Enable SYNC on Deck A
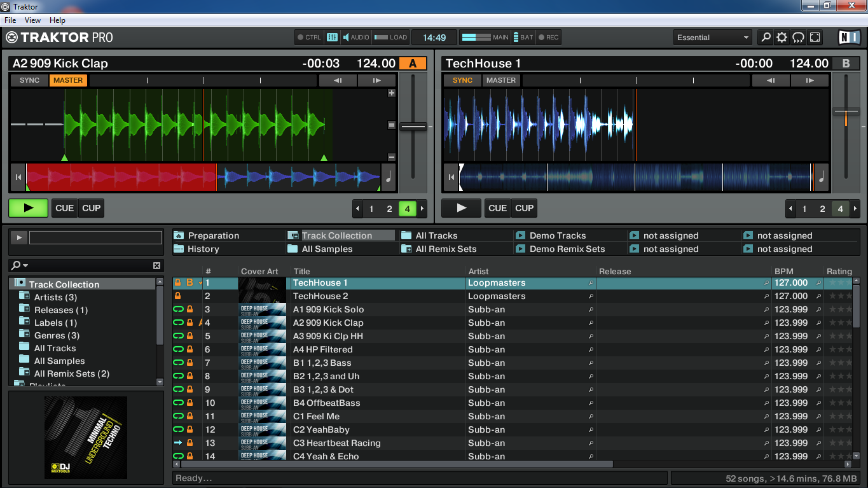The width and height of the screenshot is (868, 488). coord(29,80)
